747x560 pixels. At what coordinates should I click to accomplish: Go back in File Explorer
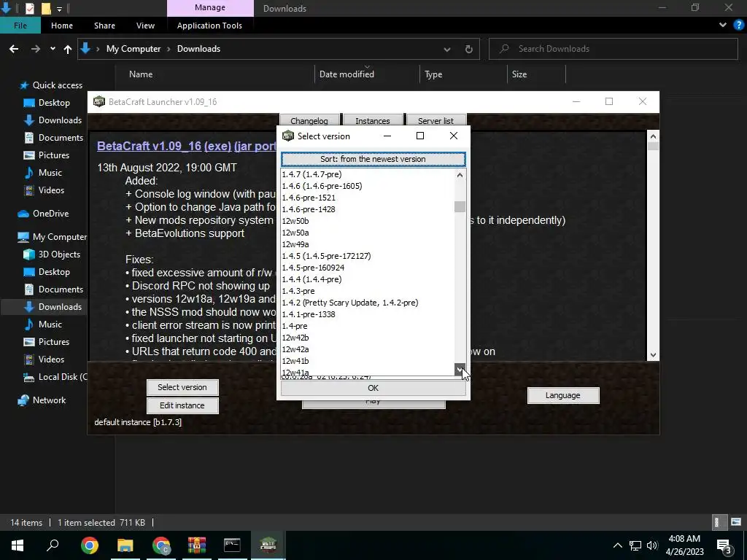click(14, 49)
